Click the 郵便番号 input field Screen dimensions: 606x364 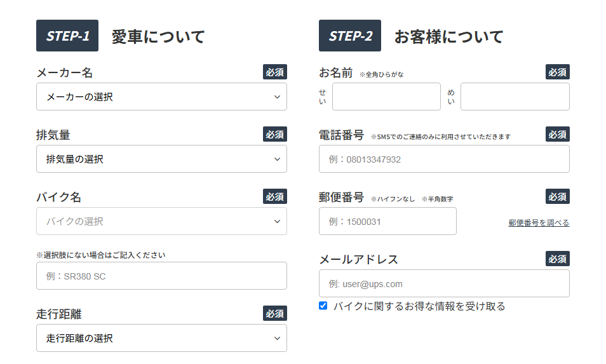point(387,221)
